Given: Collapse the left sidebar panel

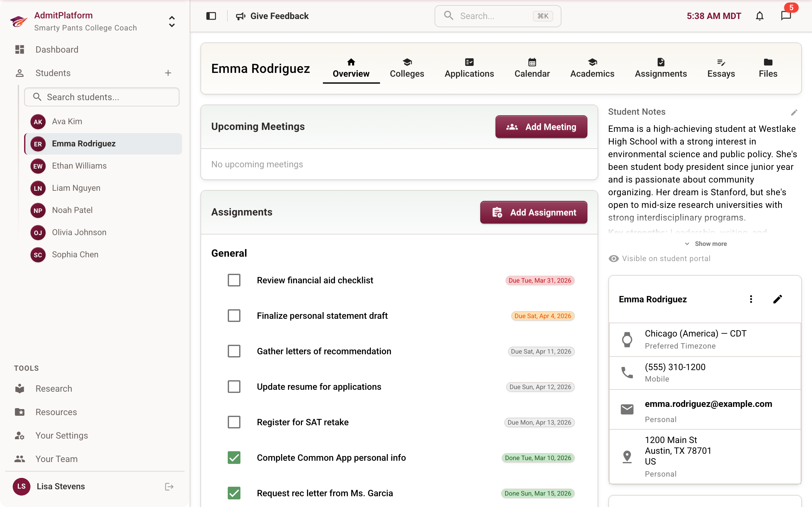Looking at the screenshot, I should [211, 16].
